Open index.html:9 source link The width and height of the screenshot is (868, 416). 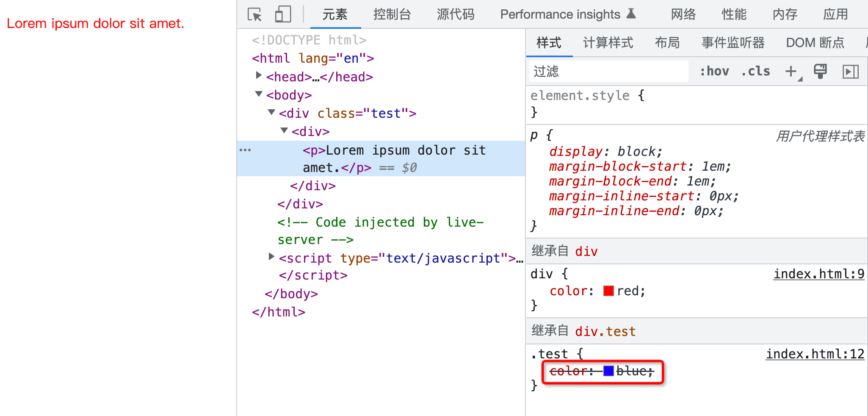819,274
